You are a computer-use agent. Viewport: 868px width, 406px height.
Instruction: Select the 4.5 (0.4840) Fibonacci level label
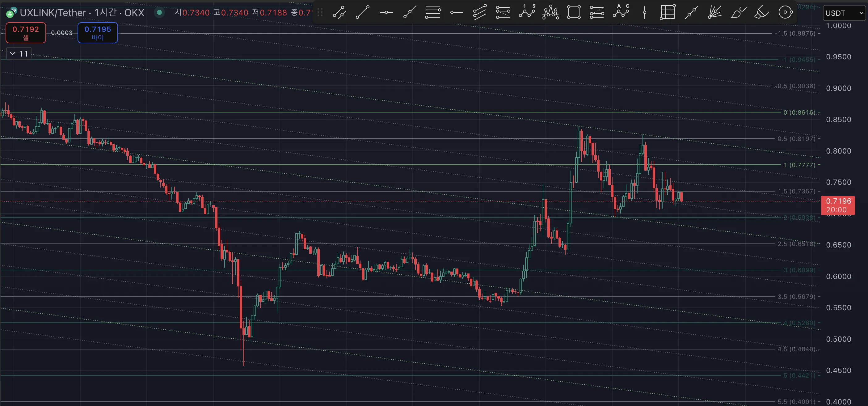tap(796, 349)
